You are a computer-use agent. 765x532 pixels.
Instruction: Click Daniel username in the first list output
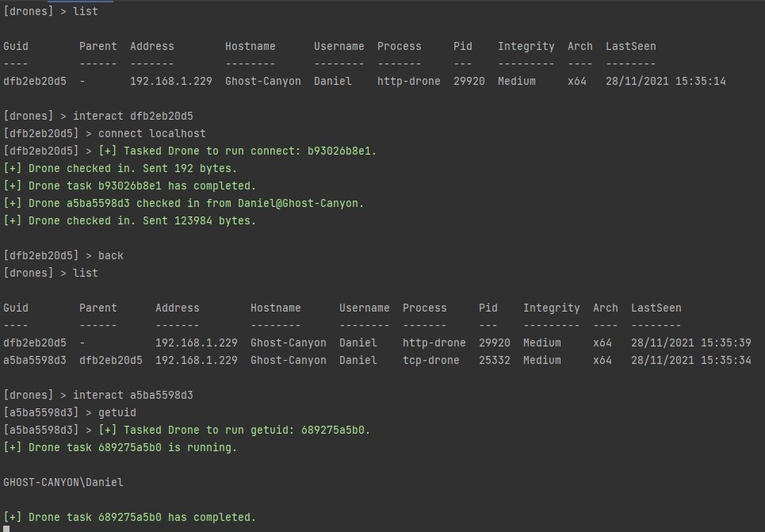click(333, 82)
